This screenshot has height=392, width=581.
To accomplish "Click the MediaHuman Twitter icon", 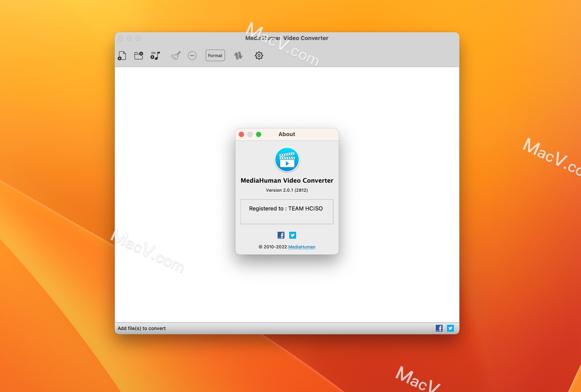I will pyautogui.click(x=292, y=235).
